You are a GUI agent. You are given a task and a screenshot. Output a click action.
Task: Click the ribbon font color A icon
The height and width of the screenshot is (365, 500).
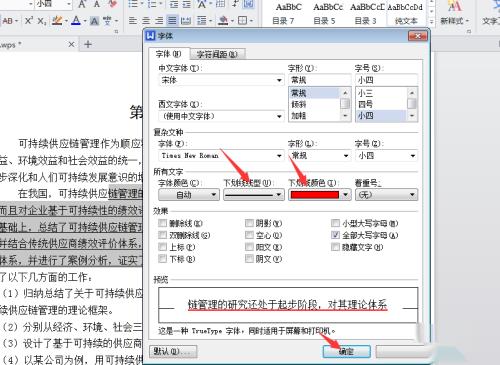tap(76, 21)
